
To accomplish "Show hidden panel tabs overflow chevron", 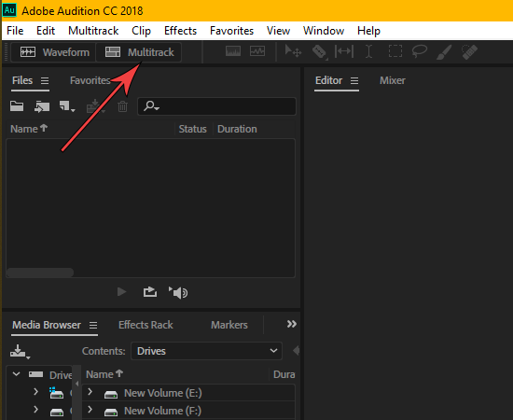I will [x=292, y=324].
